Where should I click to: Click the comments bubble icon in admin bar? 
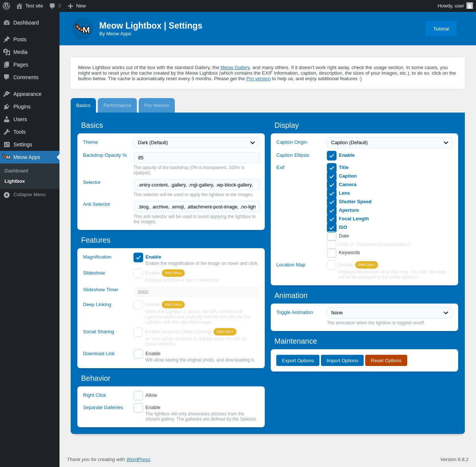(x=52, y=6)
